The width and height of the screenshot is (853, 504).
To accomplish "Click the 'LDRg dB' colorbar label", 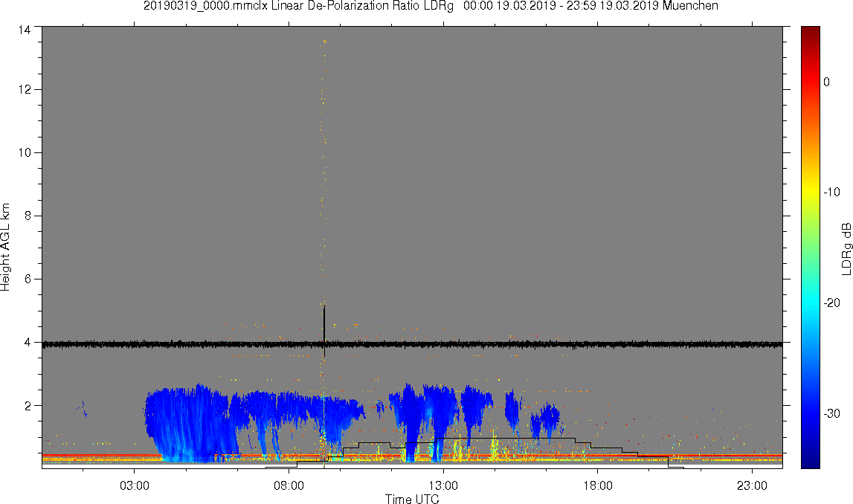I will pyautogui.click(x=846, y=248).
